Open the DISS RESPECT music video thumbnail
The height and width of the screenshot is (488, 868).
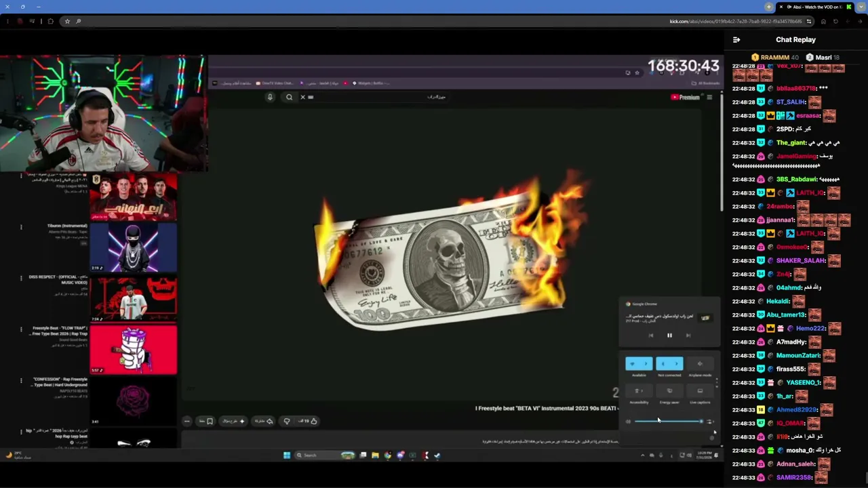(134, 298)
